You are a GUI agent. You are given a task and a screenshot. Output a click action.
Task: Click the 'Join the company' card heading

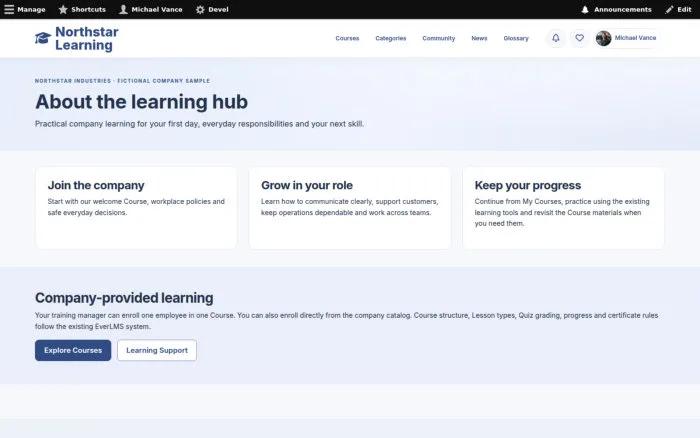click(x=96, y=185)
